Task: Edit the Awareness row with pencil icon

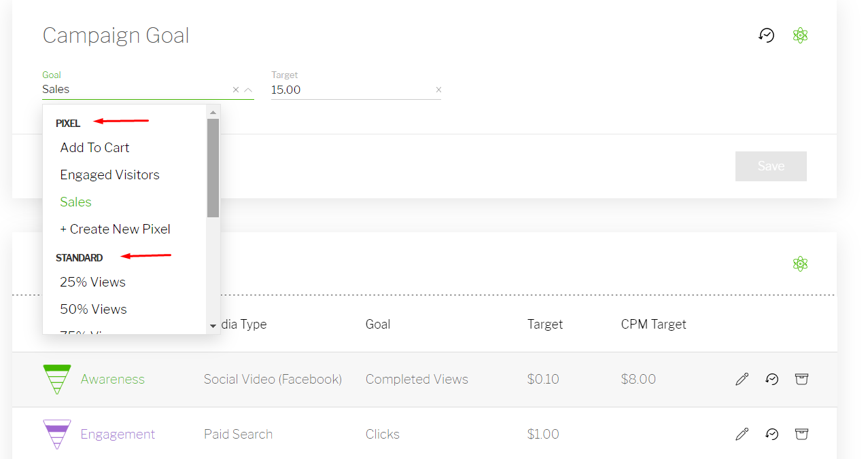Action: [x=742, y=379]
